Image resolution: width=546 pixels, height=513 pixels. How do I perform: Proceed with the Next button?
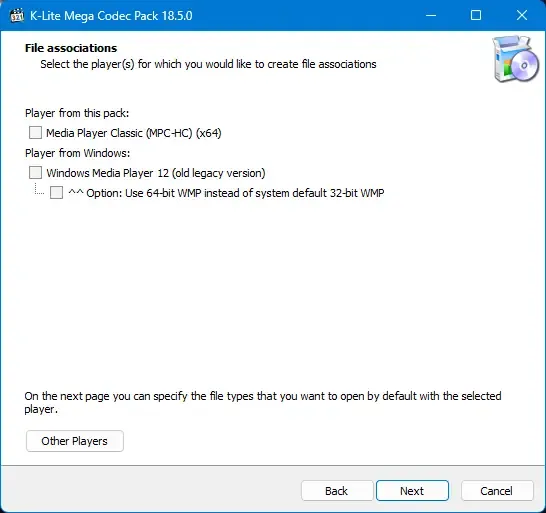412,491
